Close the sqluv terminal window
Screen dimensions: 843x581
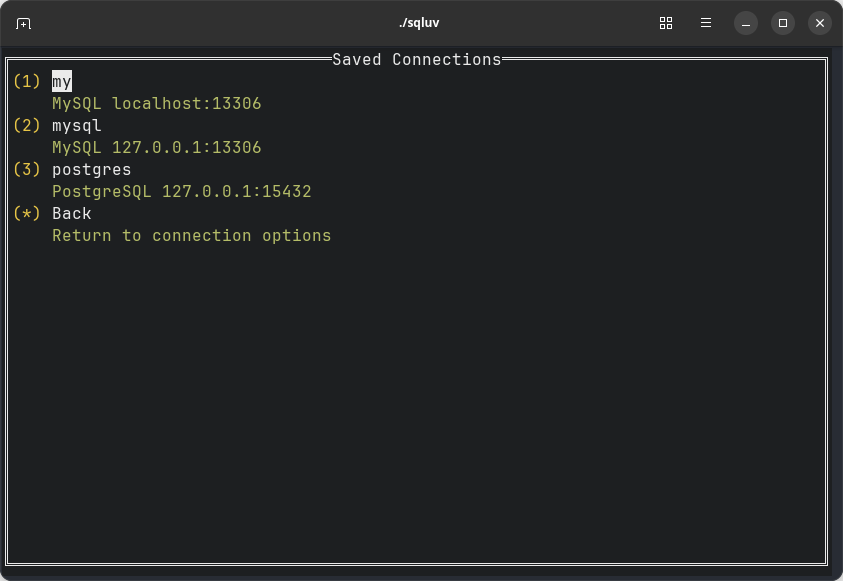click(820, 23)
